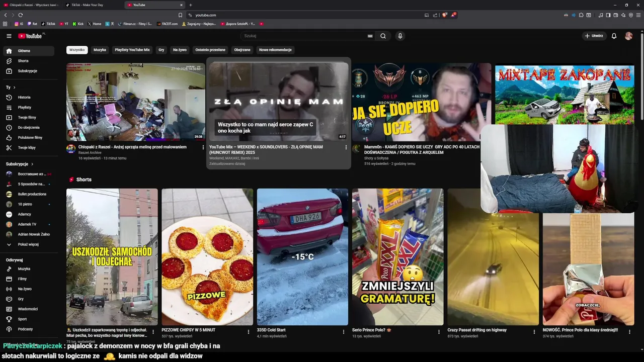The width and height of the screenshot is (644, 362).
Task: Open Playlisty in the sidebar
Action: click(x=29, y=107)
